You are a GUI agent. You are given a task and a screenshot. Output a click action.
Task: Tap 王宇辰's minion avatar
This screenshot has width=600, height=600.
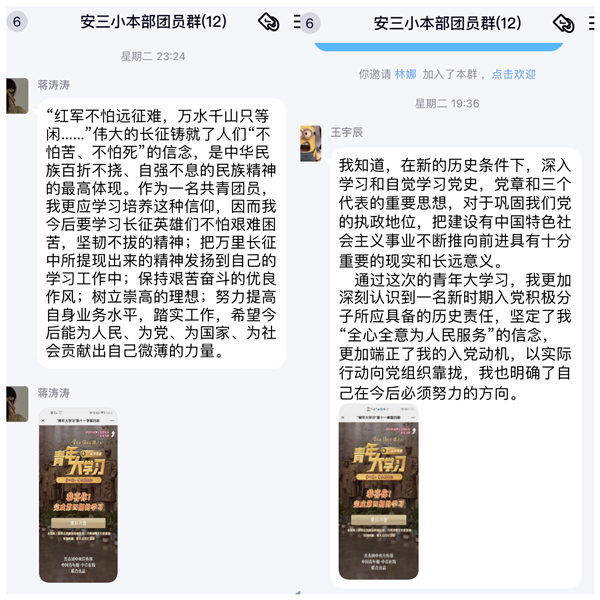click(x=311, y=143)
